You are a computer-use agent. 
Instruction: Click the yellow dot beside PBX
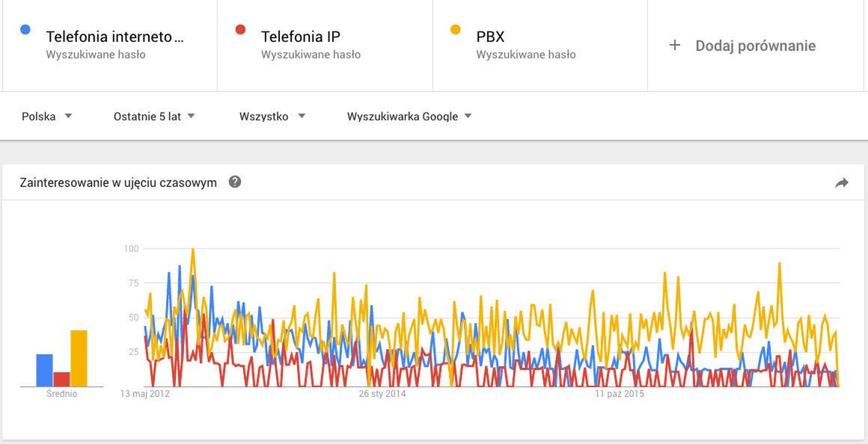coord(455,30)
